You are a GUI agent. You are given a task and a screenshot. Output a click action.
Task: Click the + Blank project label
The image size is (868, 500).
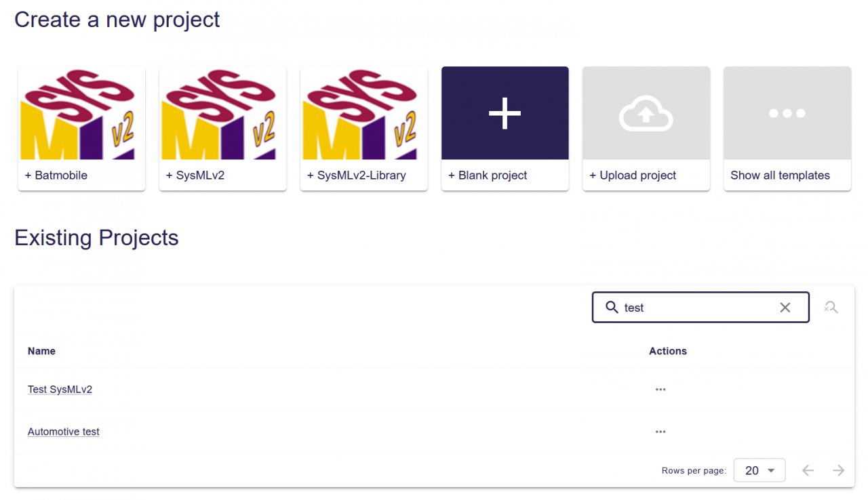pos(488,175)
